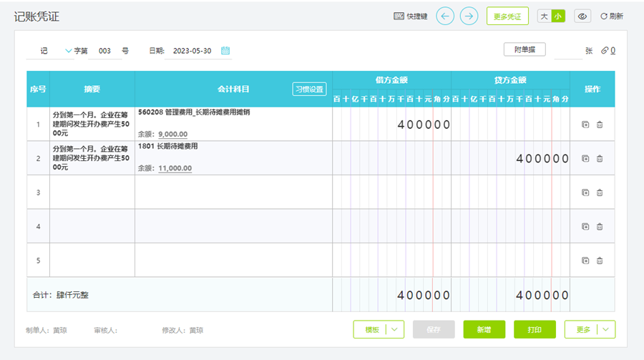This screenshot has height=360, width=644.
Task: Expand the 更多 more options dropdown
Action: click(605, 329)
